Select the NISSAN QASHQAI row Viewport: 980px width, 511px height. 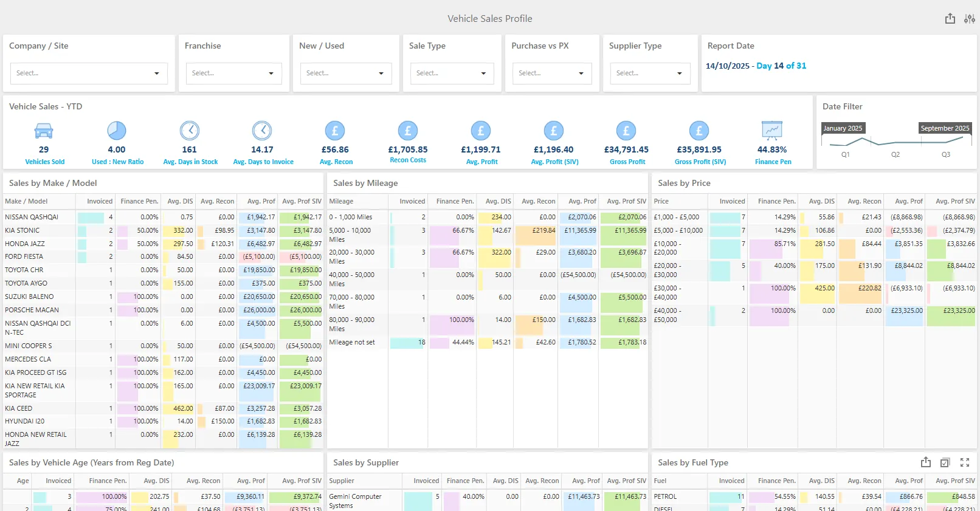click(163, 217)
